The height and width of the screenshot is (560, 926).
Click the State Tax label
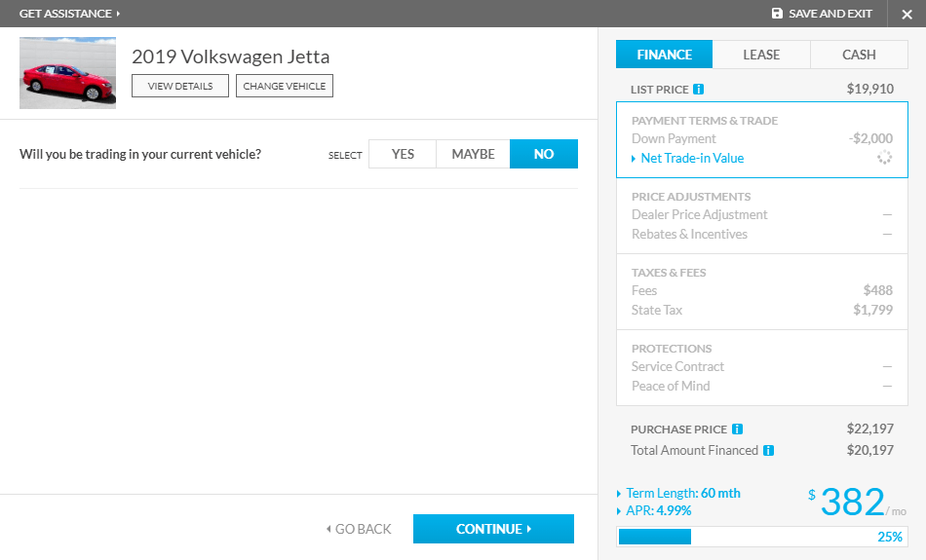(x=657, y=310)
